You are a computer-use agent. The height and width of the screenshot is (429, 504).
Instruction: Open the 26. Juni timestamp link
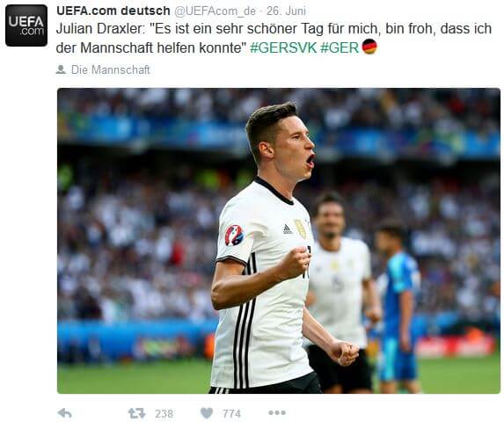click(x=286, y=11)
